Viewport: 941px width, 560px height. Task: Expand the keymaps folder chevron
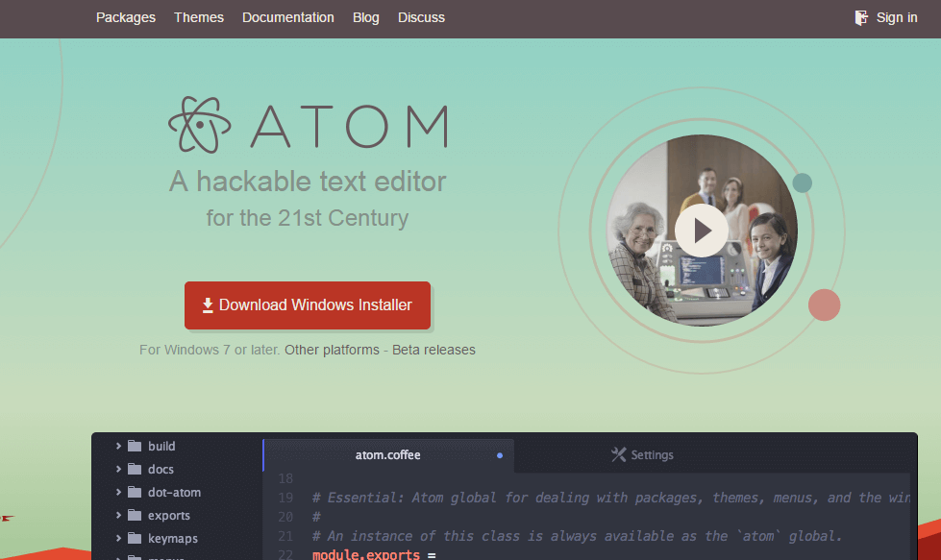(118, 539)
